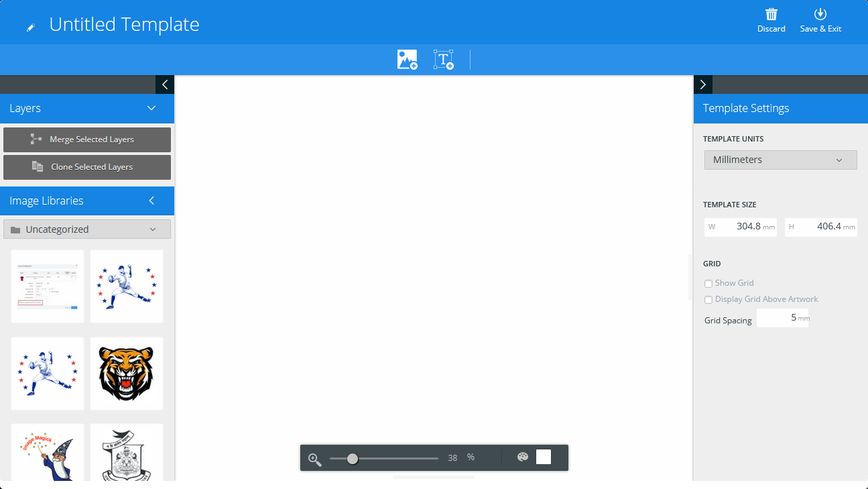Click the Merge Selected Layers icon
The width and height of the screenshot is (868, 489).
[x=38, y=140]
